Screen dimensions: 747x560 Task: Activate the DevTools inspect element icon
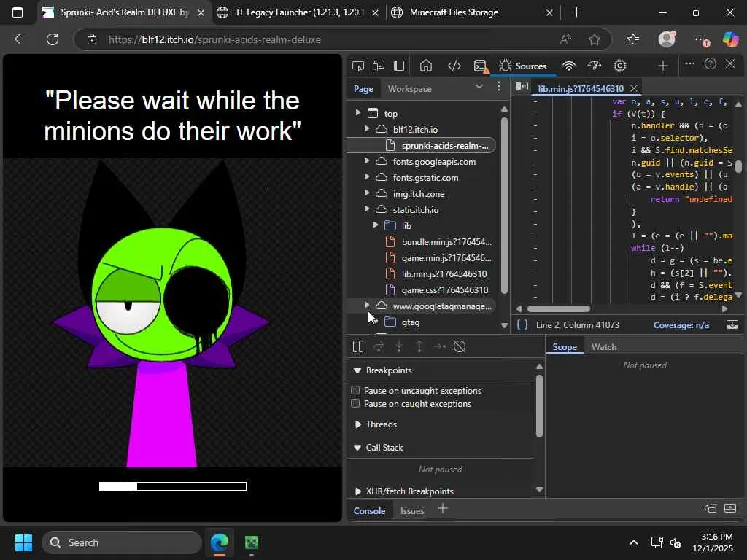[x=357, y=66]
